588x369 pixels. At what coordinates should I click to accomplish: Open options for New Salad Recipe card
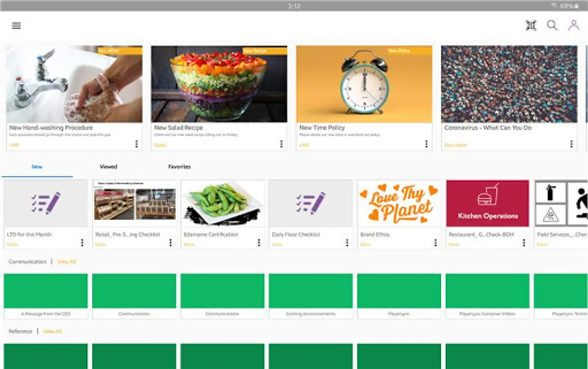[281, 144]
